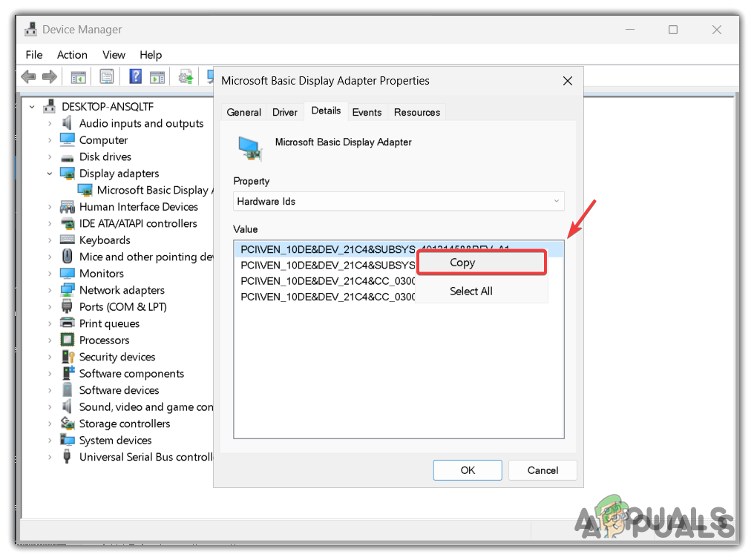The image size is (754, 560).
Task: Select the DESKTOP-ANSQLTF computer name
Action: point(108,107)
